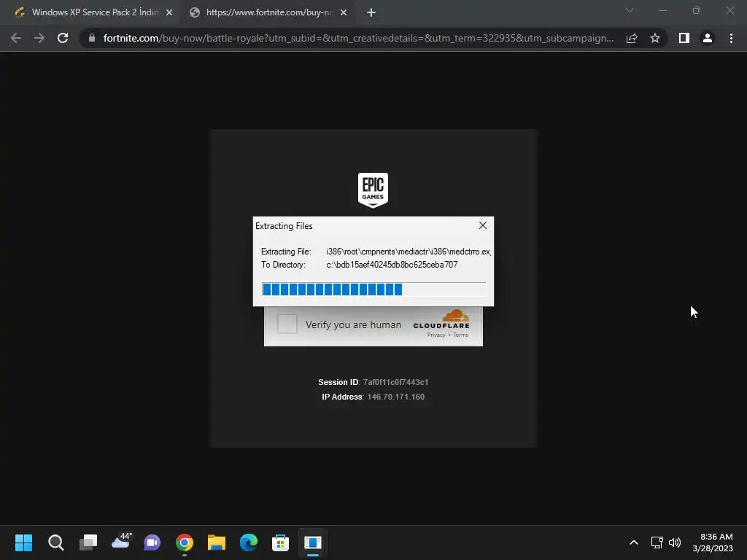Open the Cloudflare Terms link

pos(461,335)
